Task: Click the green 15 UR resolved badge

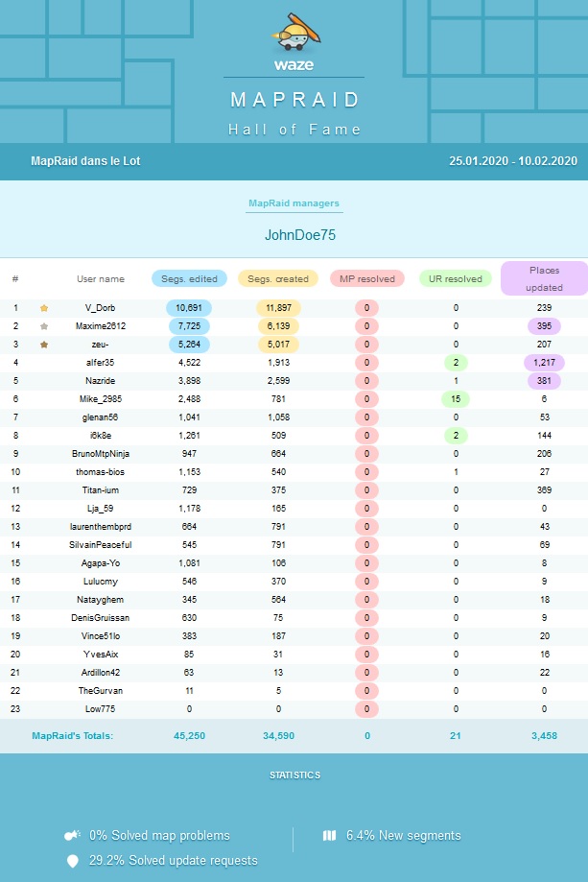Action: 456,398
